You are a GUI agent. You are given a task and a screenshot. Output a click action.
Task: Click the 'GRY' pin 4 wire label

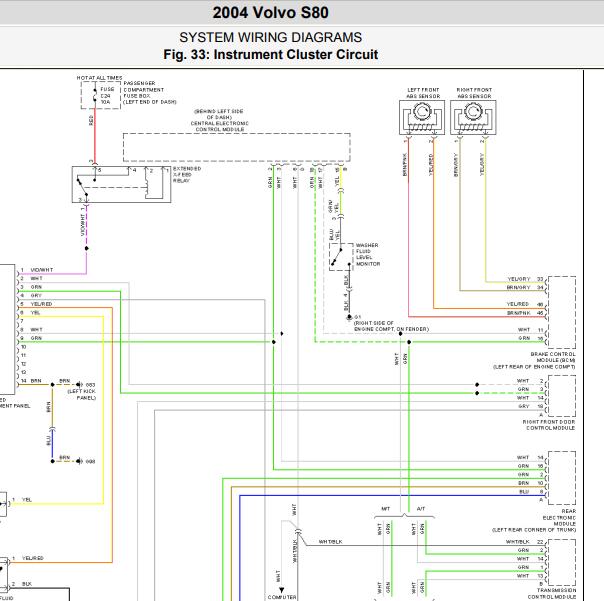[36, 295]
